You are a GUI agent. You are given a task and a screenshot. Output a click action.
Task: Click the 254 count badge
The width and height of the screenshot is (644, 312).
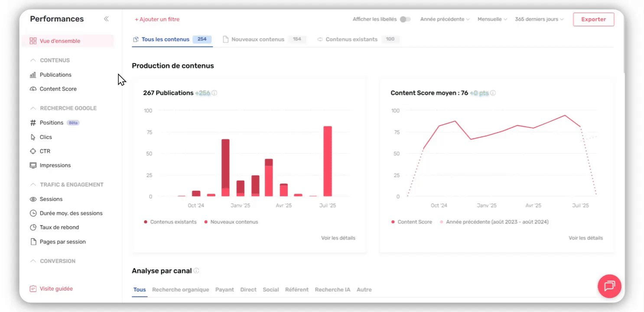click(x=202, y=39)
